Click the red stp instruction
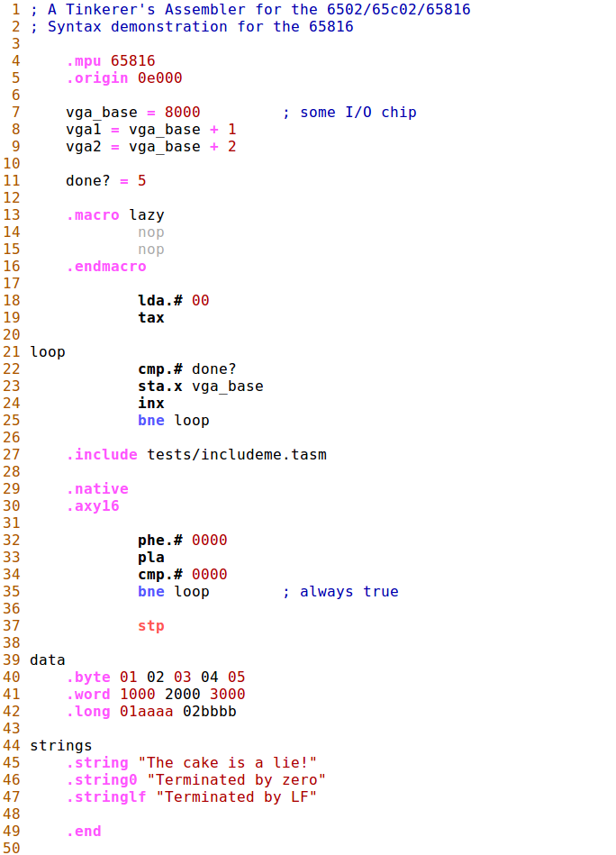Image resolution: width=616 pixels, height=855 pixels. (151, 626)
